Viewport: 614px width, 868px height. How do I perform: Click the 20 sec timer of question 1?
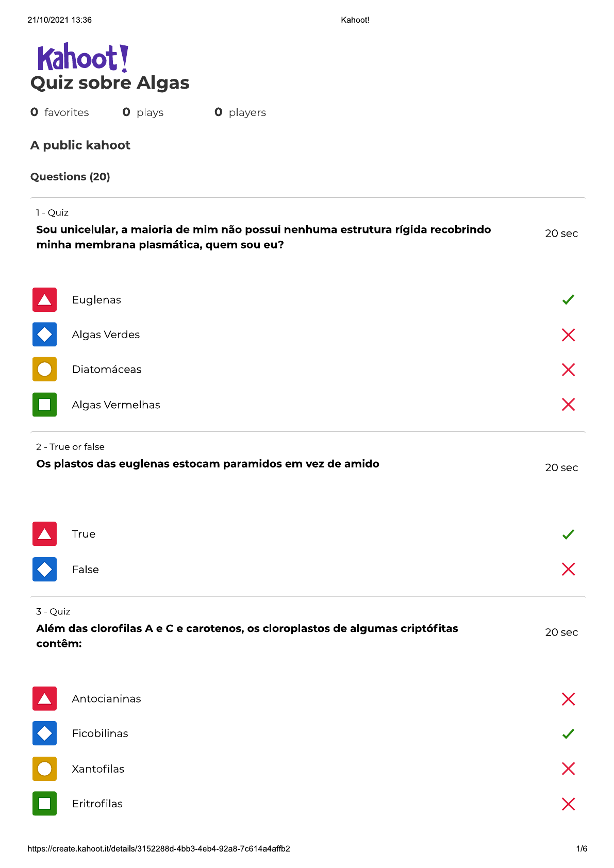click(561, 233)
